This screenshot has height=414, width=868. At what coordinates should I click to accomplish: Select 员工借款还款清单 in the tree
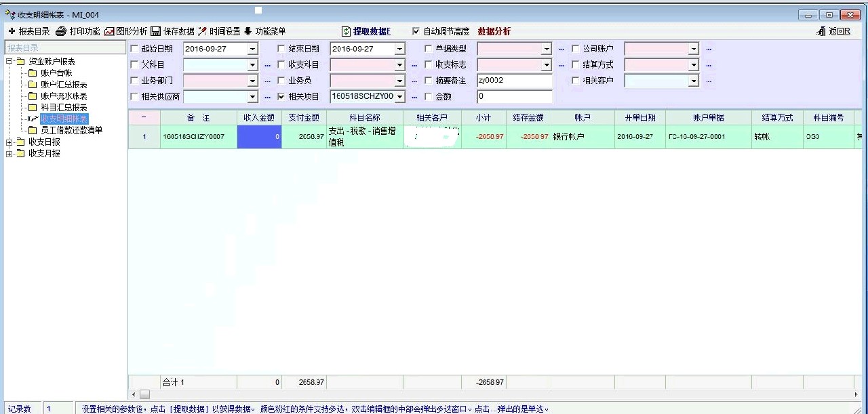point(71,131)
